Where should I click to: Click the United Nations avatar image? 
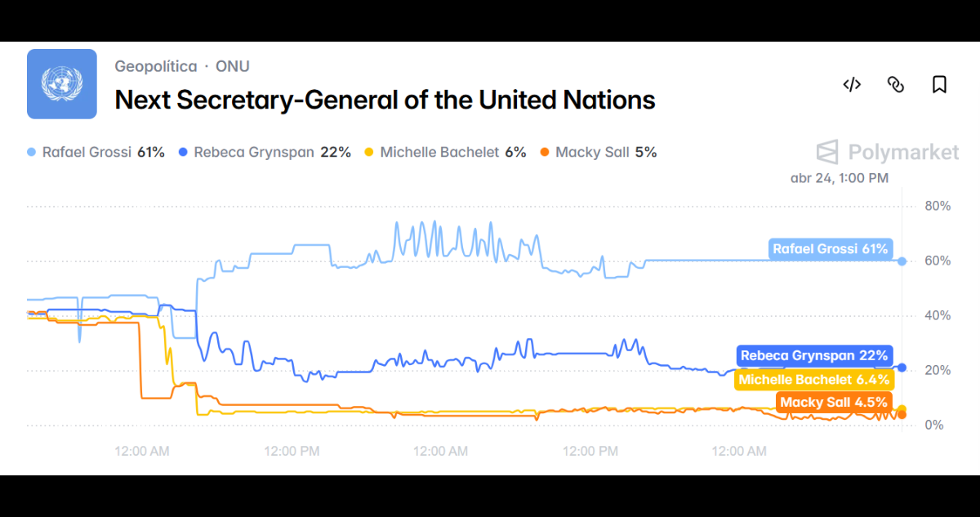[62, 84]
